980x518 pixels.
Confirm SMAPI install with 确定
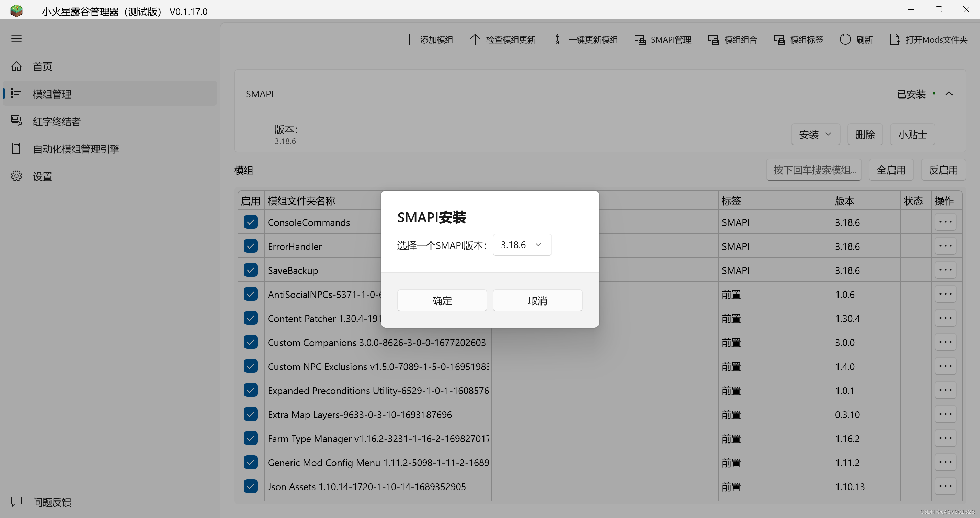click(x=442, y=300)
